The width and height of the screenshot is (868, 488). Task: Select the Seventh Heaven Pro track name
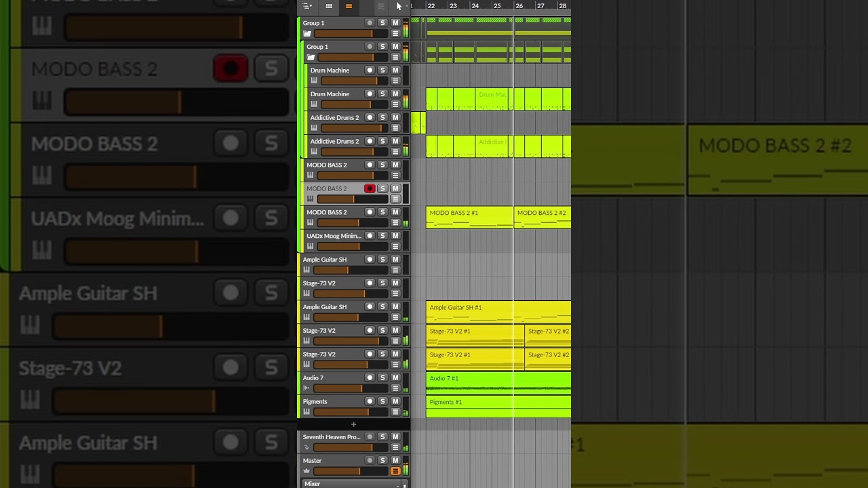(332, 437)
